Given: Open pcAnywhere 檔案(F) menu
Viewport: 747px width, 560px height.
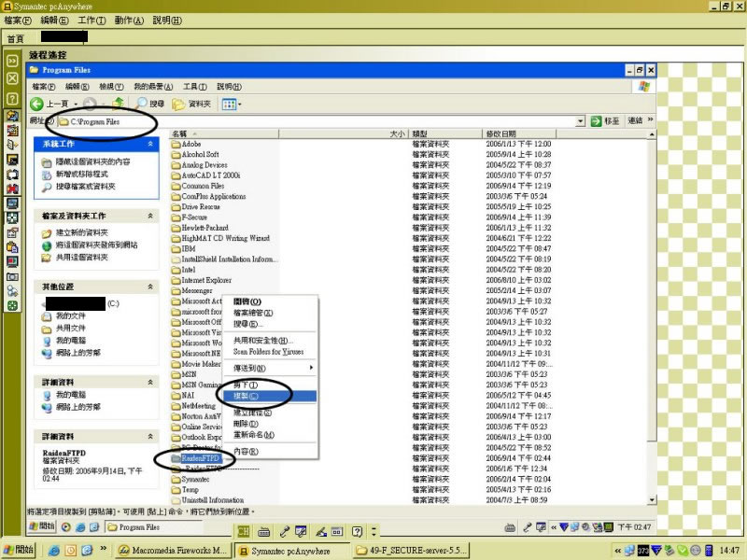Looking at the screenshot, I should tap(18, 21).
